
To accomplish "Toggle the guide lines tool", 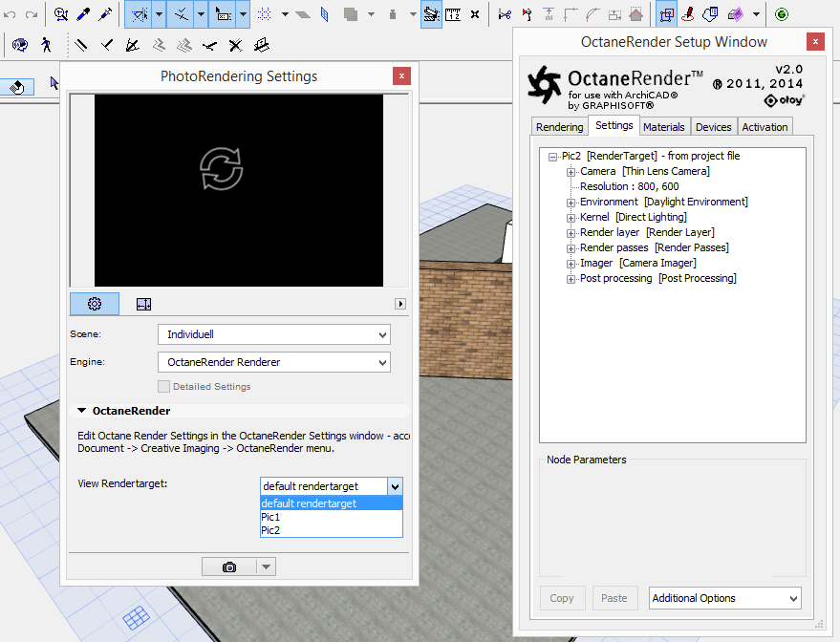I will [x=140, y=14].
